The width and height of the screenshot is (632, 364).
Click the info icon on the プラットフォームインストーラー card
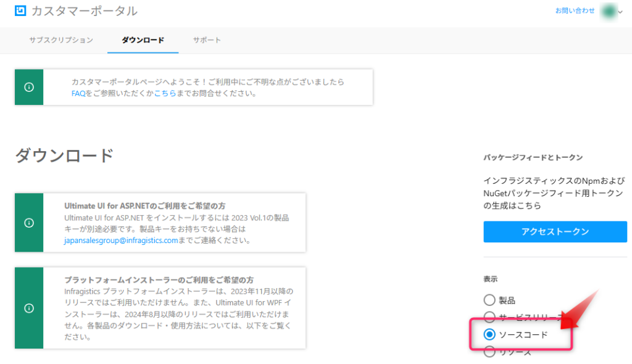(x=29, y=308)
